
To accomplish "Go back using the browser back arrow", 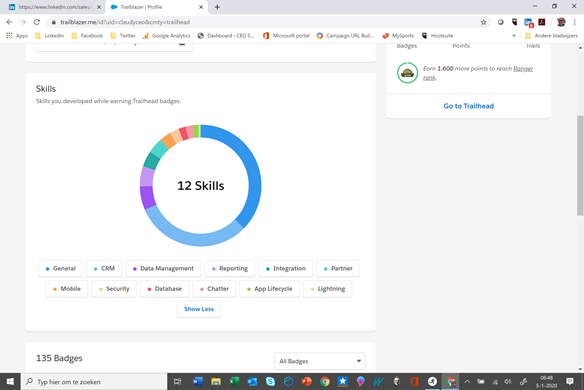I will point(9,22).
